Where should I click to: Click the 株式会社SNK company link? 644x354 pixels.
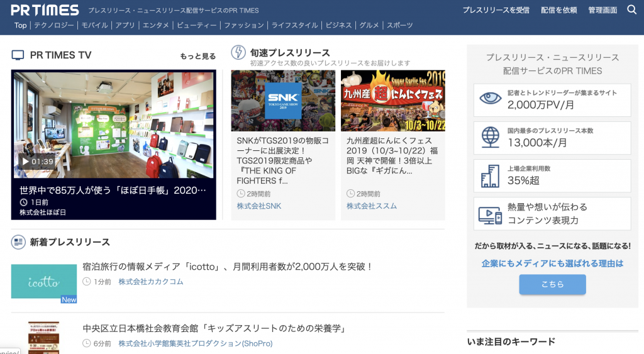pyautogui.click(x=259, y=206)
